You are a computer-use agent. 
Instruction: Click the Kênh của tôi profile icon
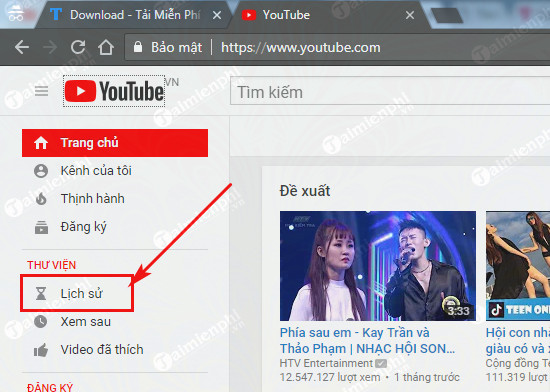(41, 171)
